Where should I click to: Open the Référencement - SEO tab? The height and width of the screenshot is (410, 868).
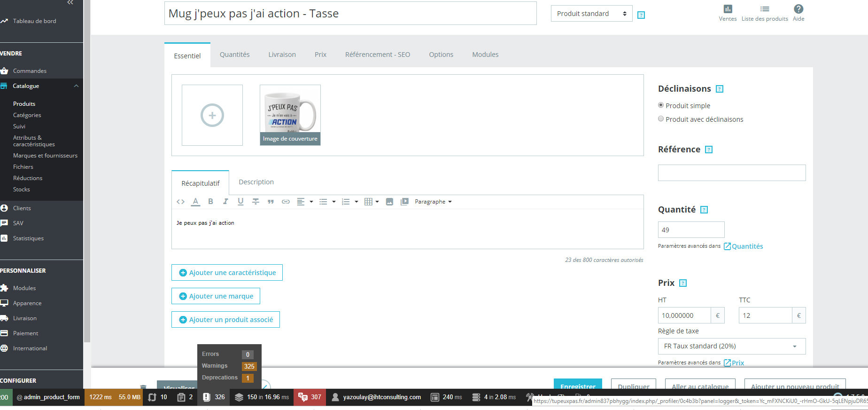378,55
